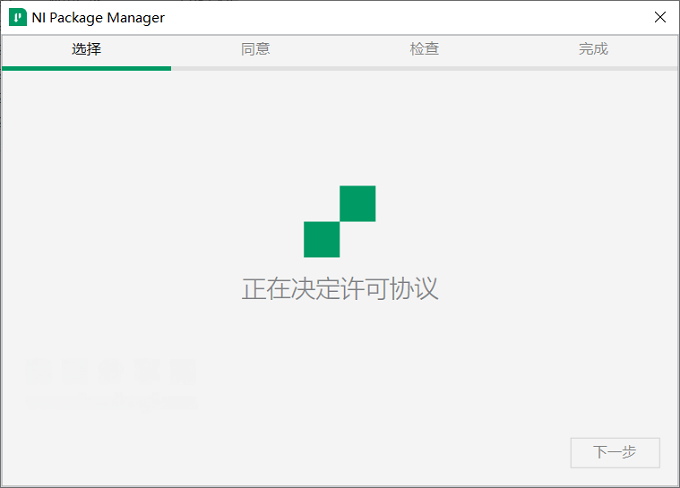Click the 下一步 button
This screenshot has width=680, height=488.
click(x=615, y=452)
